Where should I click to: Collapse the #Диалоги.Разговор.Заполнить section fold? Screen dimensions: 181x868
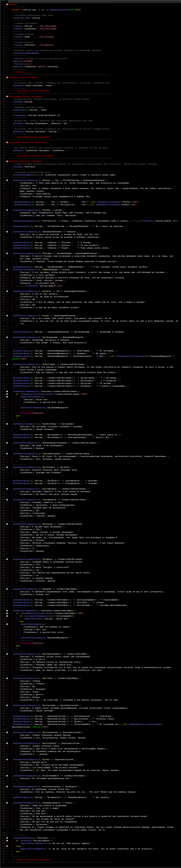tap(7, 161)
